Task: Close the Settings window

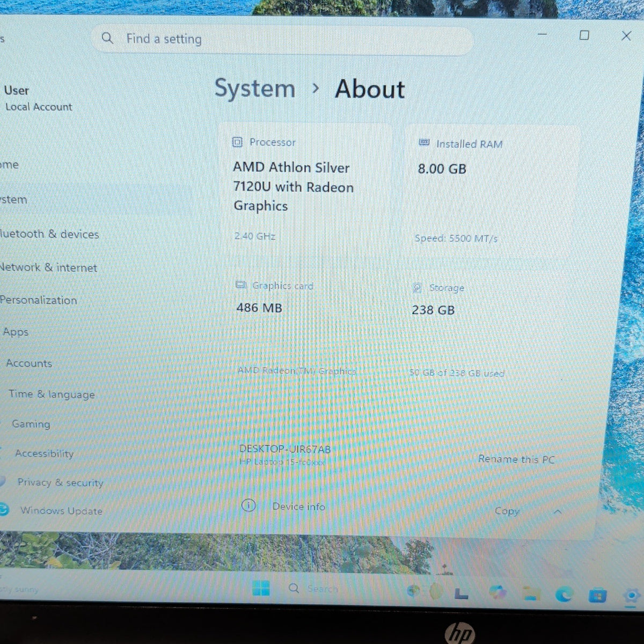Action: (x=626, y=36)
